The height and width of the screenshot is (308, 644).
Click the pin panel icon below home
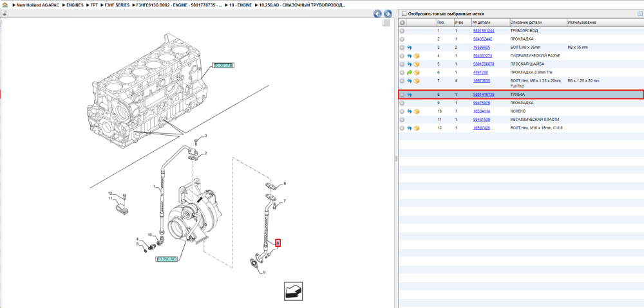tap(5, 14)
